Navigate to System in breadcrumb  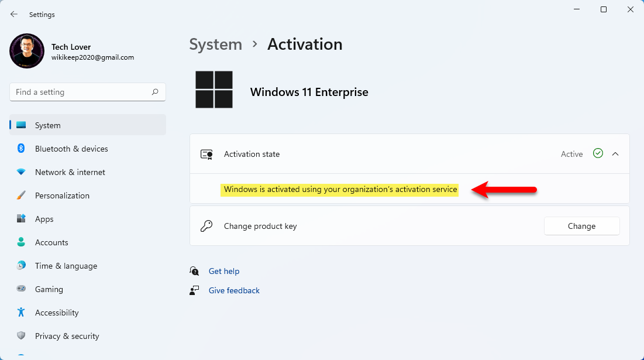tap(216, 44)
